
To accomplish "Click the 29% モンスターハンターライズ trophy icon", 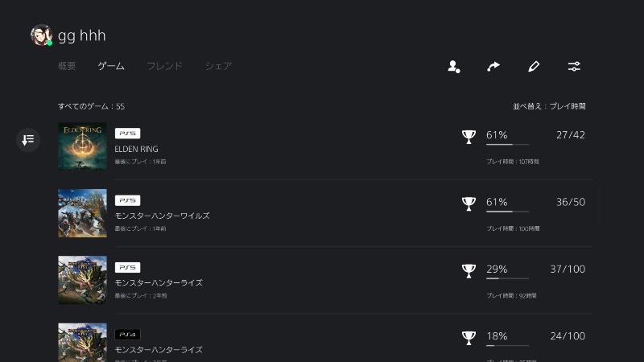I will click(x=469, y=270).
